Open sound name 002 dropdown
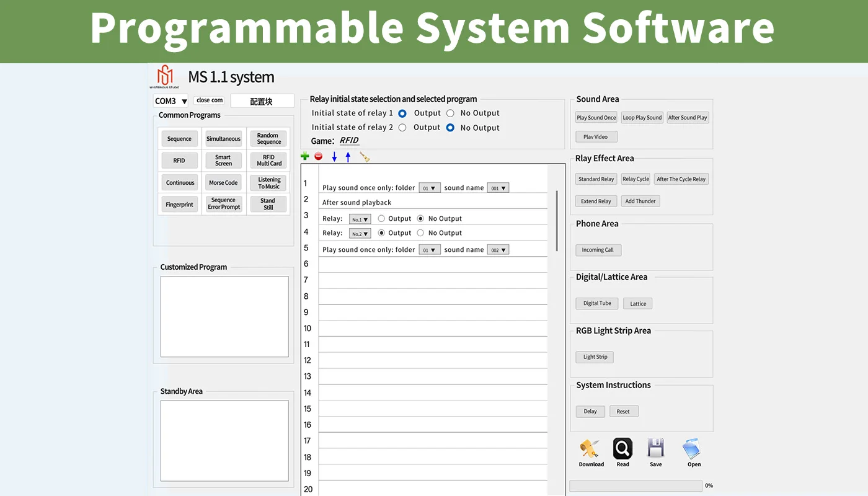Image resolution: width=868 pixels, height=496 pixels. point(498,250)
